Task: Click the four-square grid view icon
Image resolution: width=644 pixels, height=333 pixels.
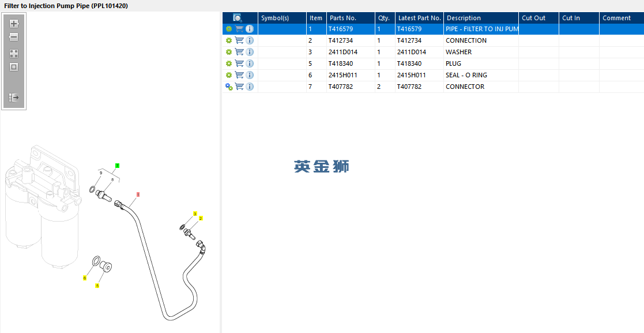Action: pyautogui.click(x=14, y=54)
